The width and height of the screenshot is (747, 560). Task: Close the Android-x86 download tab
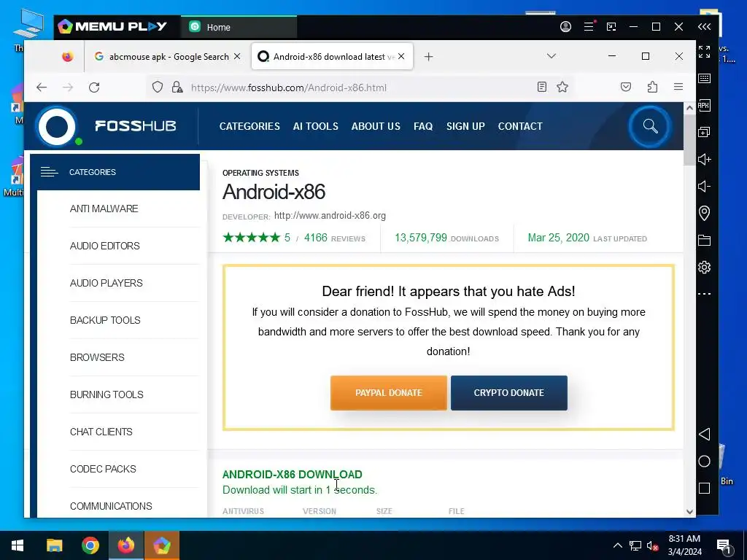pyautogui.click(x=401, y=57)
